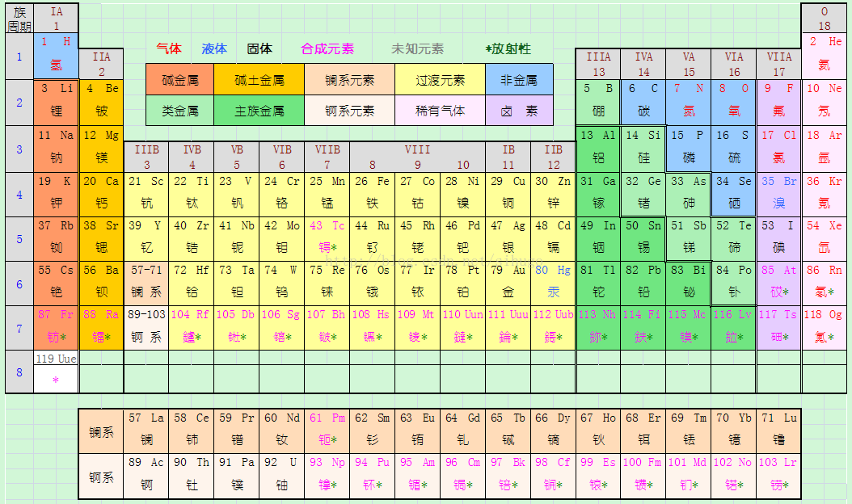Image resolution: width=852 pixels, height=504 pixels.
Task: Click the period 8 row header
Action: [x=19, y=372]
